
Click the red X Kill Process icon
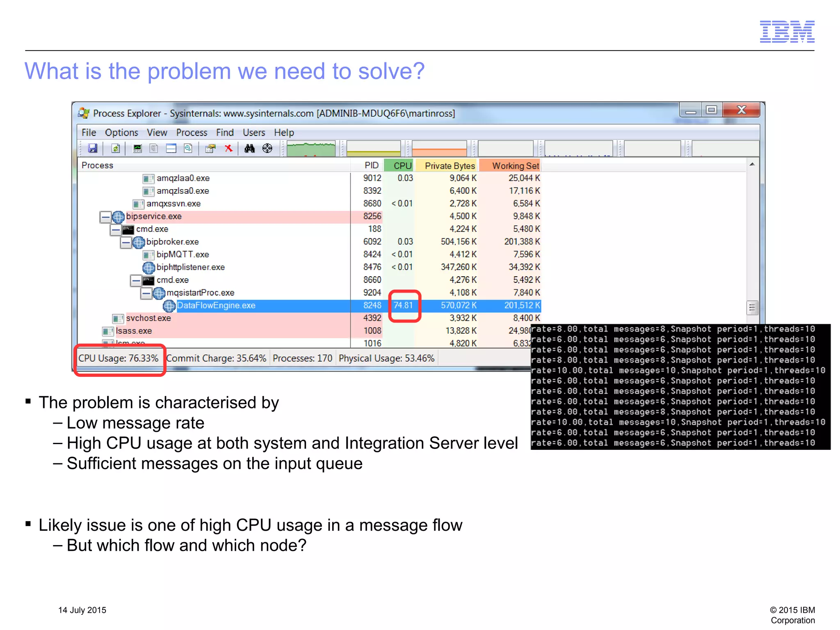(x=228, y=149)
